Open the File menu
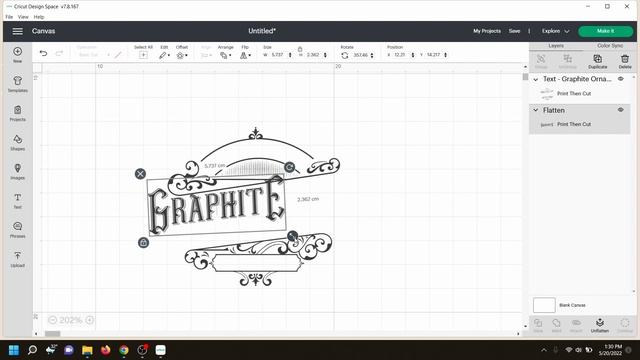 (9, 17)
